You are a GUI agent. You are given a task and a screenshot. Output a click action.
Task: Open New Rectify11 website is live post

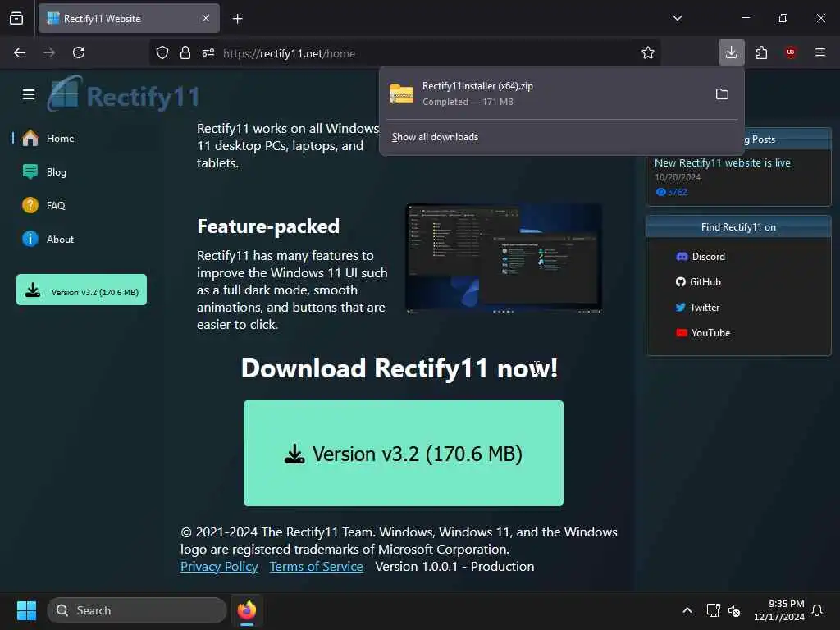click(x=722, y=163)
